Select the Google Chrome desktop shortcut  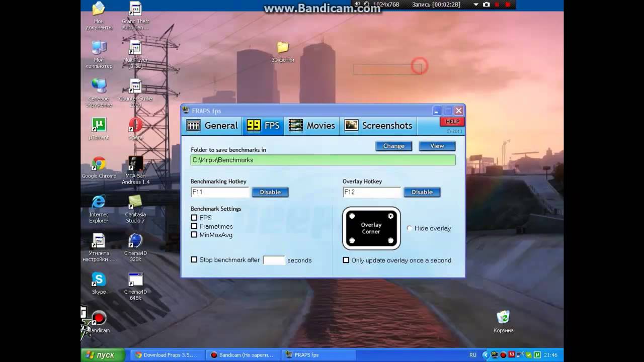[99, 167]
